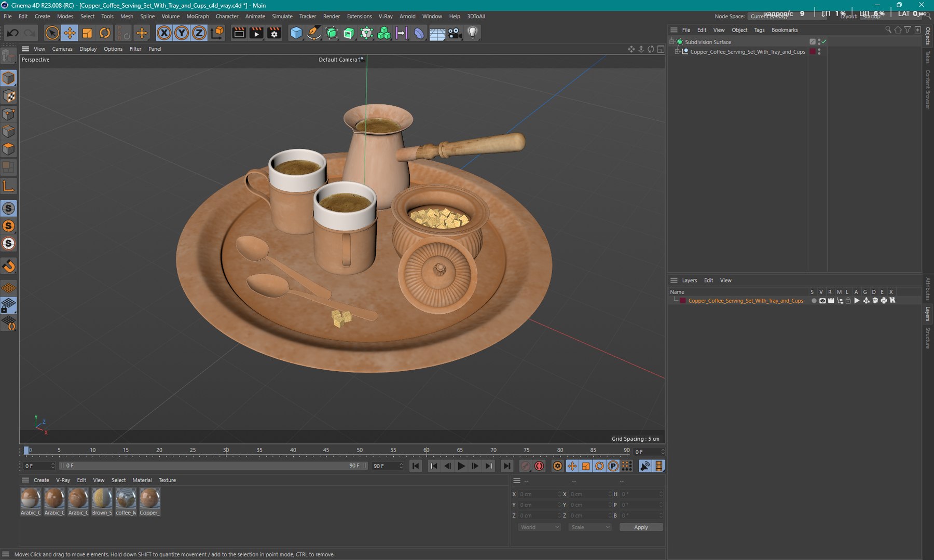
Task: Open the World coordinate system dropdown
Action: (x=540, y=527)
